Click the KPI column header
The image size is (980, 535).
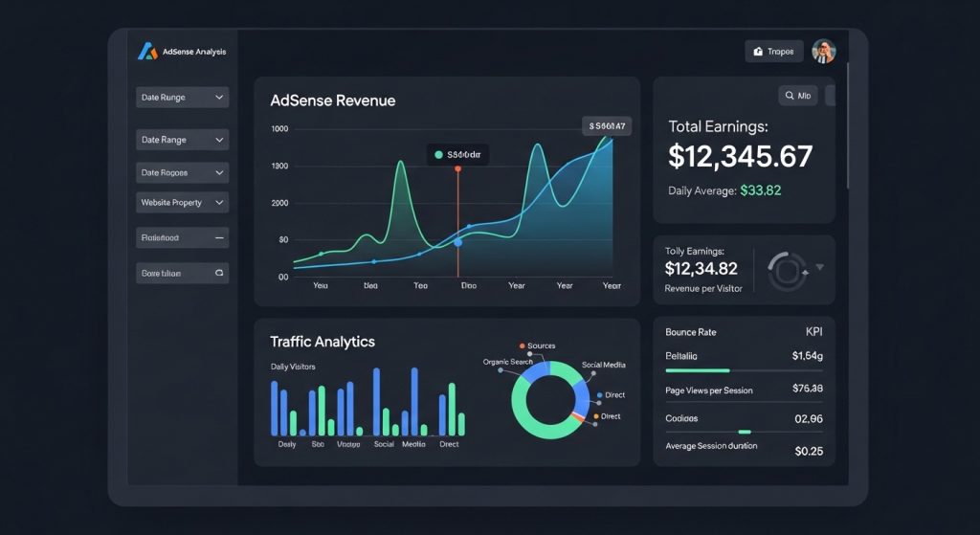click(813, 332)
